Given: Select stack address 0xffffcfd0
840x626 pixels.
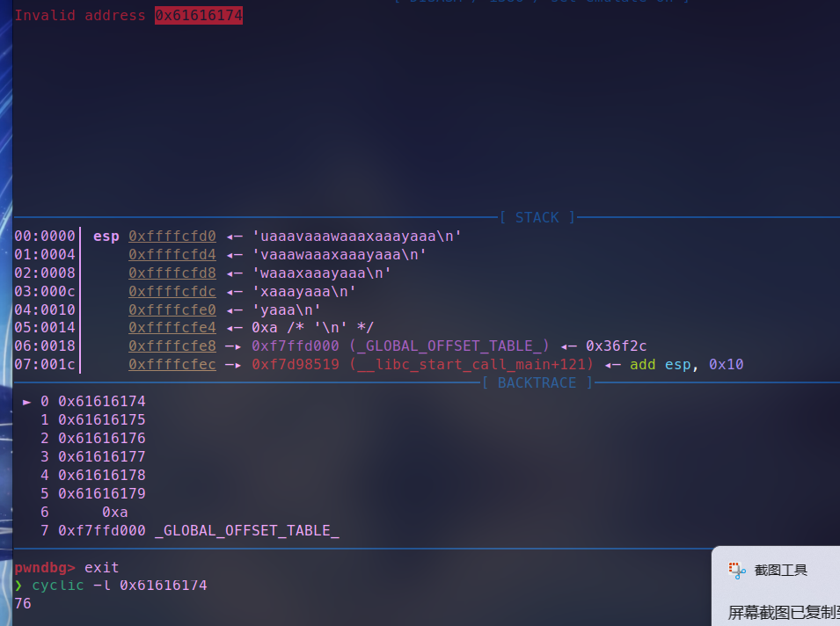Looking at the screenshot, I should 172,237.
